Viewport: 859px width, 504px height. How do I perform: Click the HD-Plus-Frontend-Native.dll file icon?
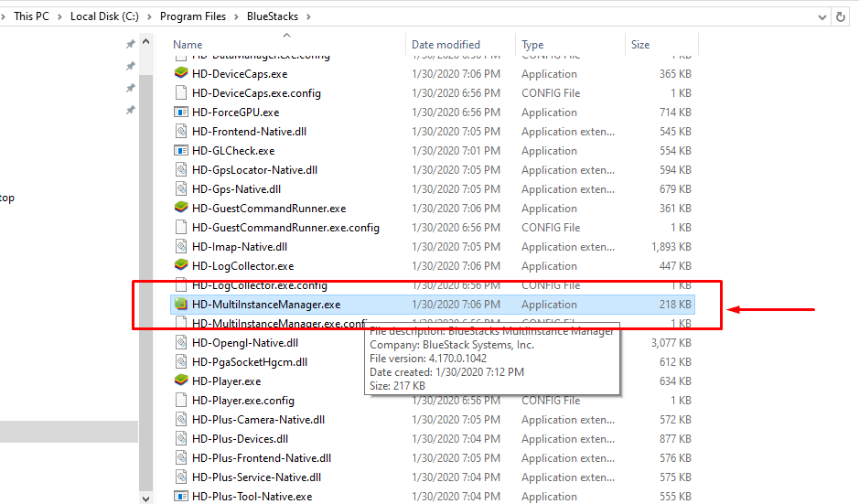point(181,457)
